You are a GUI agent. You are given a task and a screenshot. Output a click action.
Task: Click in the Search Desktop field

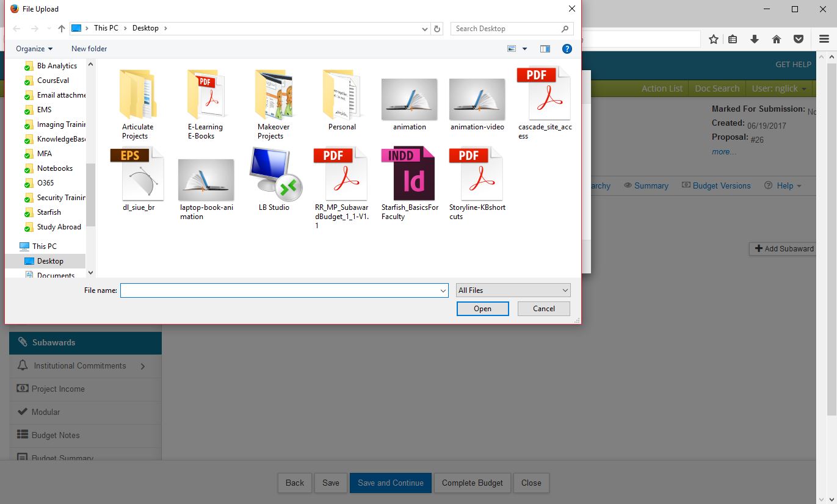[x=505, y=29]
